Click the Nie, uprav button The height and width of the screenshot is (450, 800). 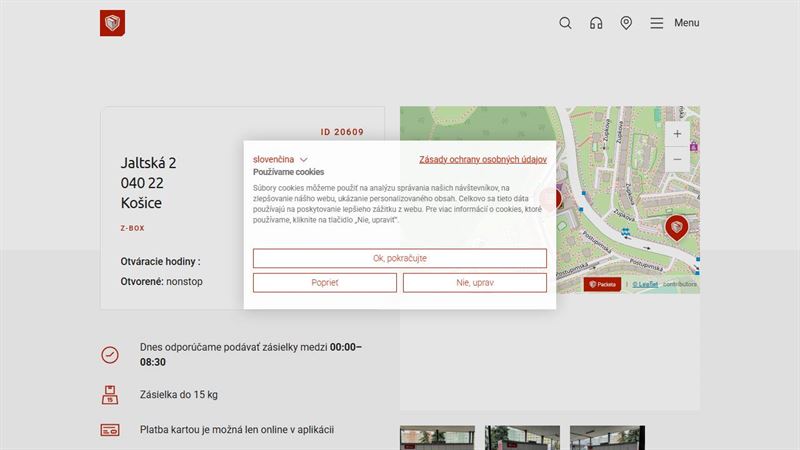(x=474, y=283)
